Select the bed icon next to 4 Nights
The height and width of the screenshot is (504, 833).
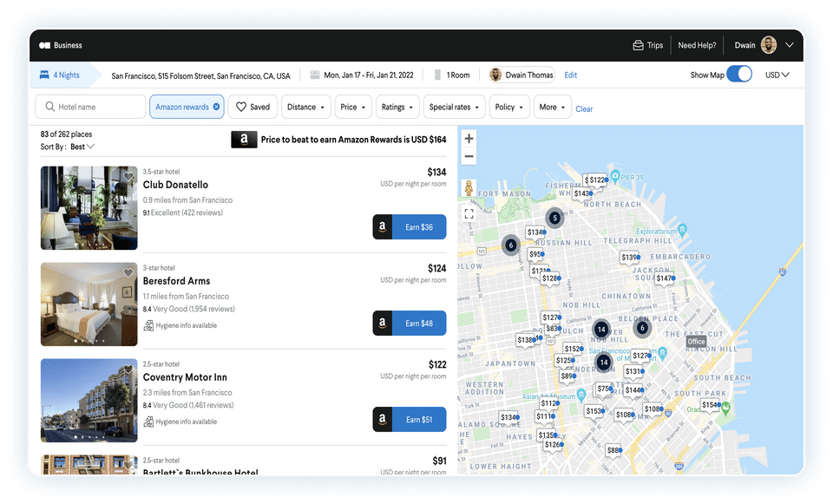click(x=44, y=75)
